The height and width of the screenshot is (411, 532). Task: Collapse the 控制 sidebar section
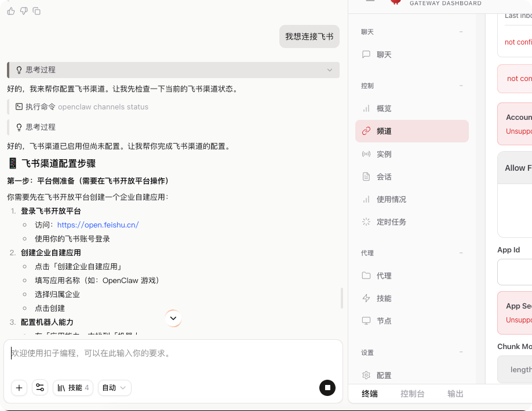461,86
